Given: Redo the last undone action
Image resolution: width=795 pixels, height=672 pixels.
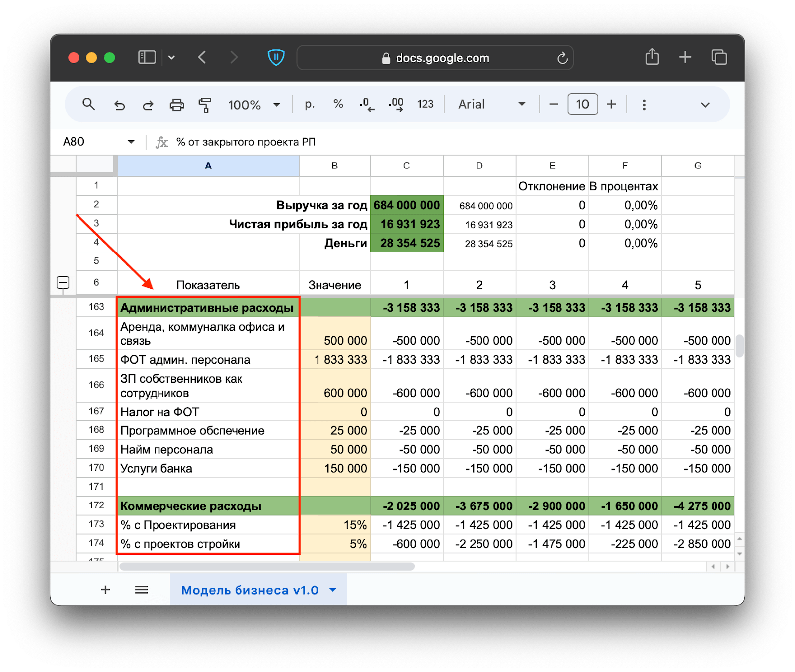Looking at the screenshot, I should 148,105.
